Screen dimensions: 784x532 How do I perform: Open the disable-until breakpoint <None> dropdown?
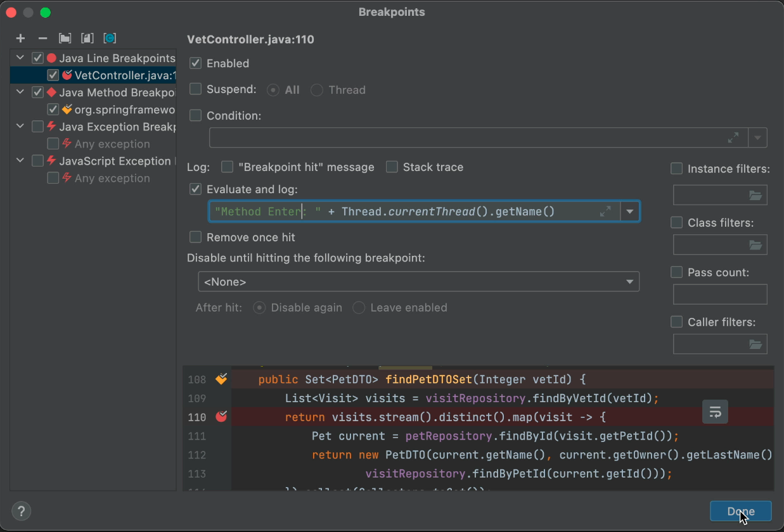pos(418,282)
